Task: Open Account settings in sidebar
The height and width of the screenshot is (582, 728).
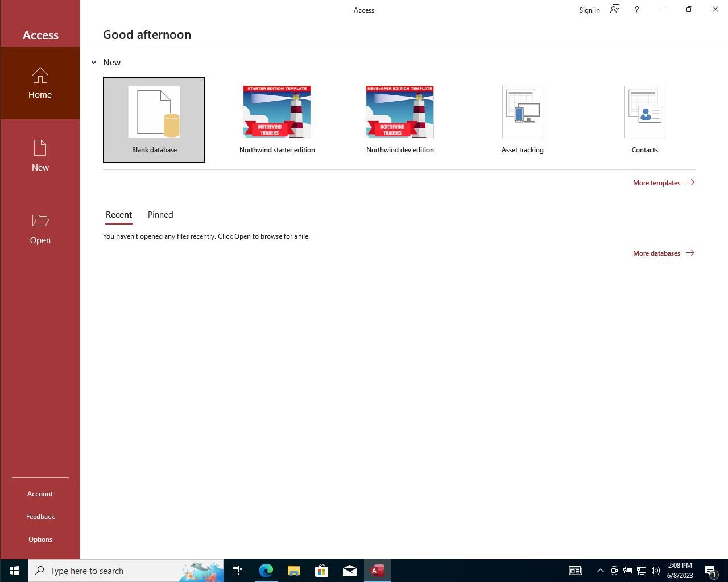Action: coord(40,493)
